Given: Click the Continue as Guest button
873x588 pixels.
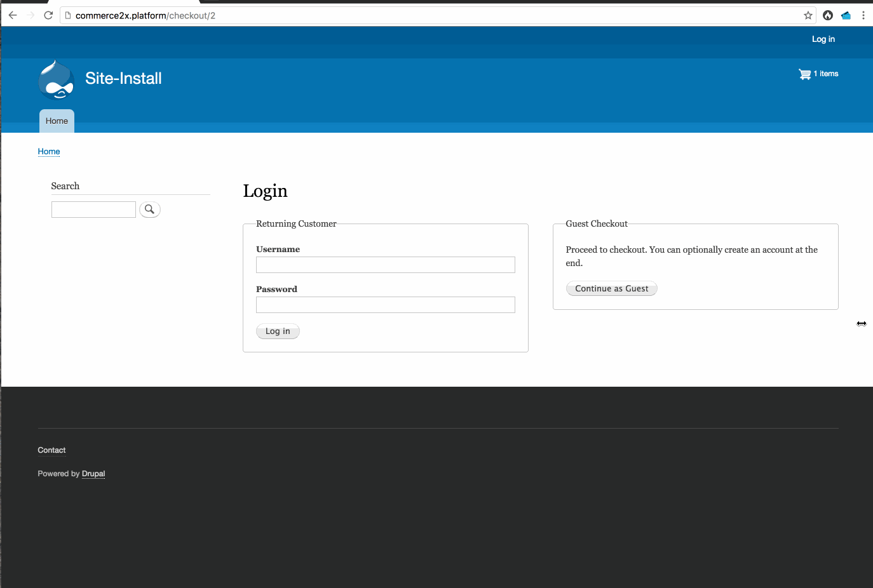Looking at the screenshot, I should [x=612, y=289].
